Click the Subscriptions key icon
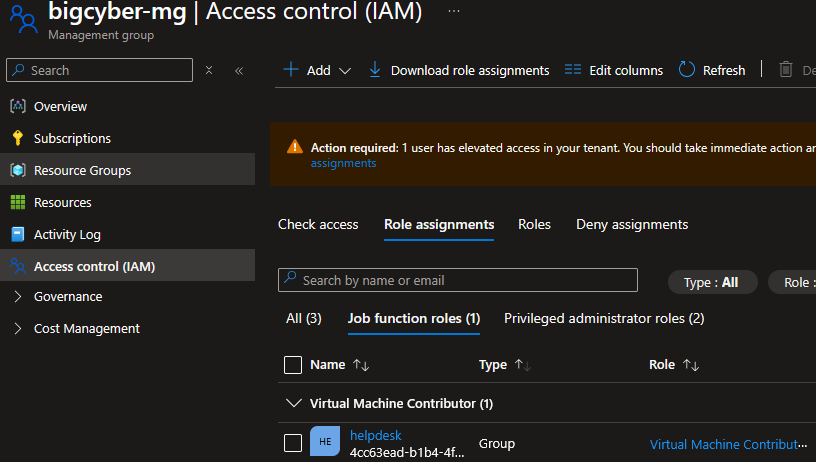 [17, 138]
